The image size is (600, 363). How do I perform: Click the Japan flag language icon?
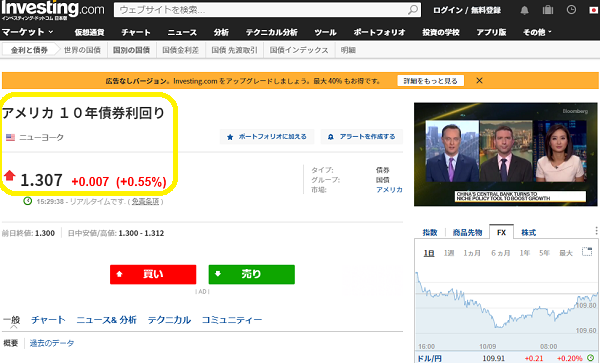point(594,10)
